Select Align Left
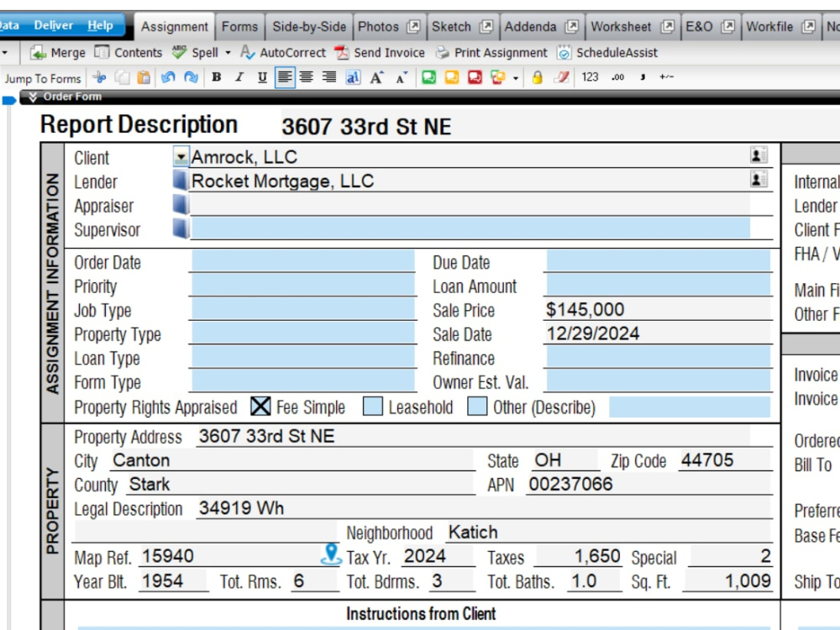Image resolution: width=840 pixels, height=630 pixels. (285, 77)
